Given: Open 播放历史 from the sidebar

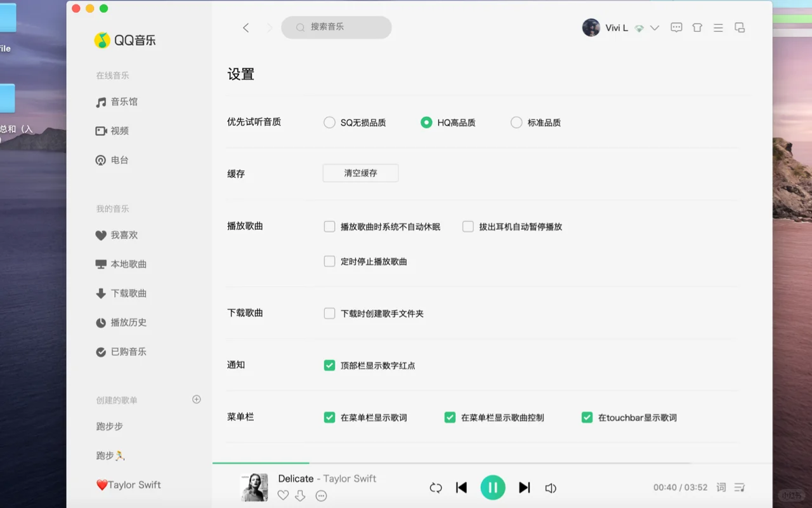Looking at the screenshot, I should coord(129,322).
